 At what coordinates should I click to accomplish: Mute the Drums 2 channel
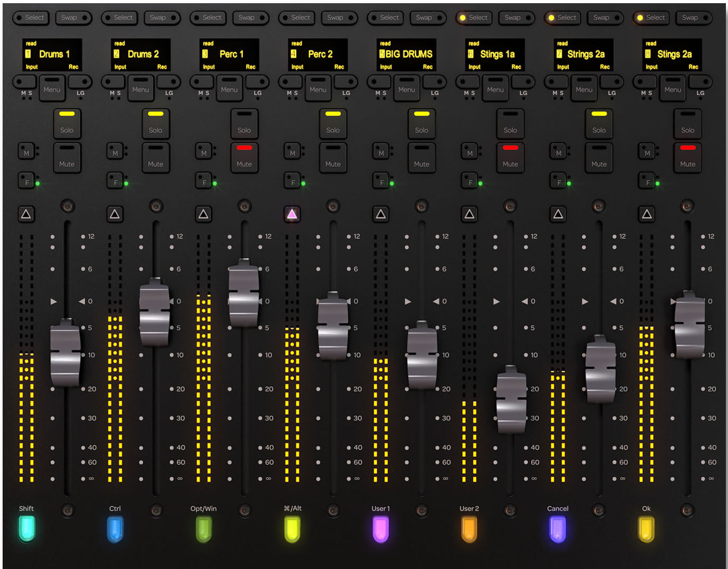156,157
